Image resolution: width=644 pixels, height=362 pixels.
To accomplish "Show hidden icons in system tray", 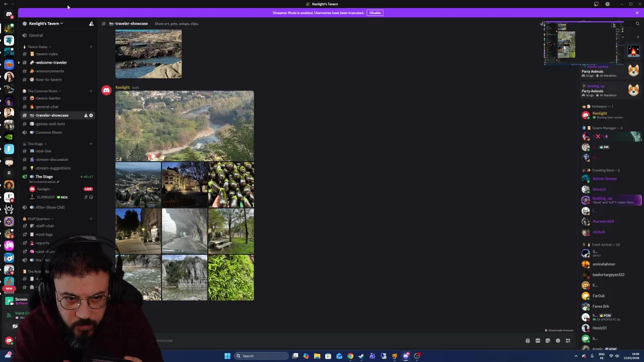I will 576,356.
